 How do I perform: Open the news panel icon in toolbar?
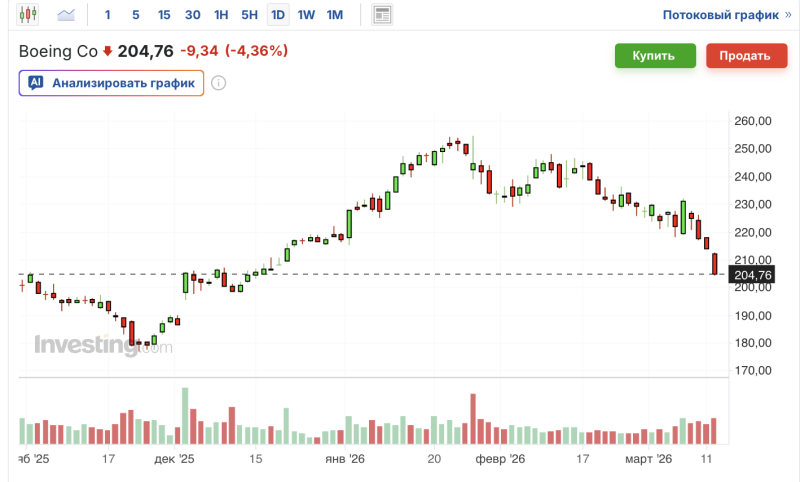click(381, 15)
